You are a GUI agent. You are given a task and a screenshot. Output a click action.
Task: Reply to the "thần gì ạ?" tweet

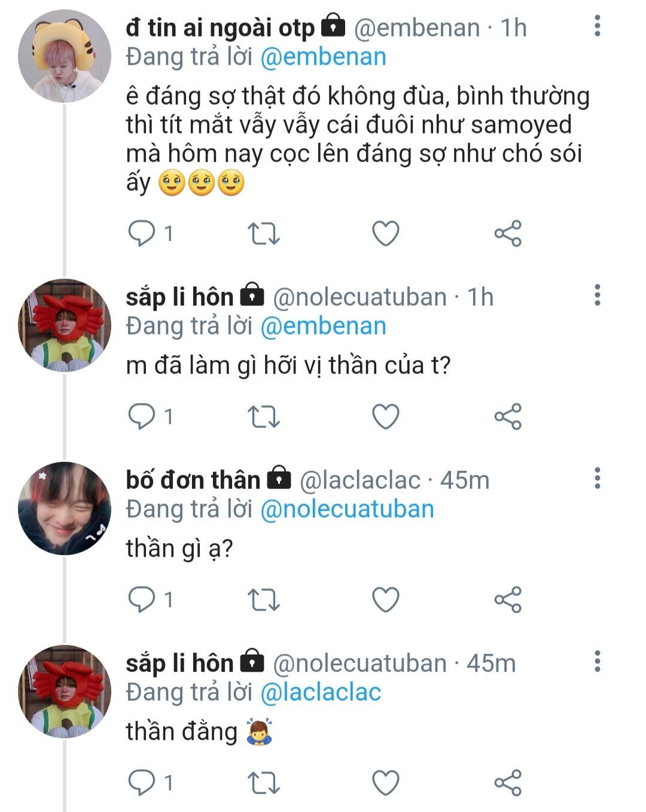[142, 600]
